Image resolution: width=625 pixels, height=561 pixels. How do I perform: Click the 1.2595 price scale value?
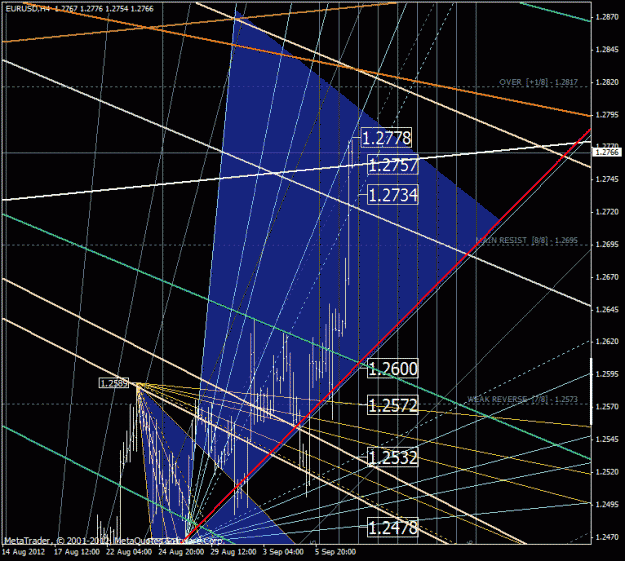(607, 374)
